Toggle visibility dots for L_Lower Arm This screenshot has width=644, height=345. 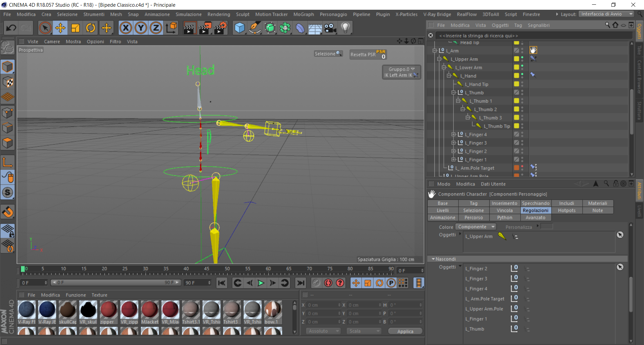pyautogui.click(x=522, y=67)
